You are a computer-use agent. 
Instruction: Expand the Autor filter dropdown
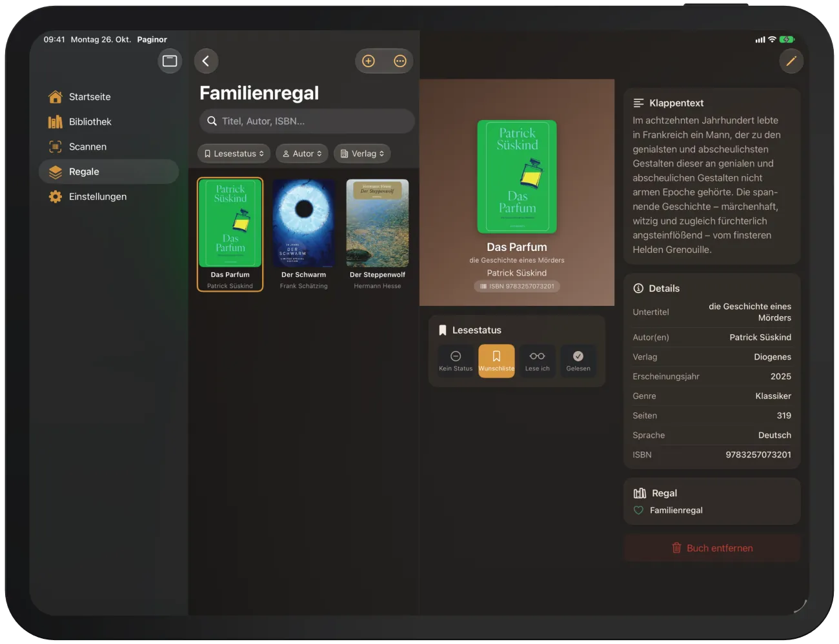[x=302, y=154]
